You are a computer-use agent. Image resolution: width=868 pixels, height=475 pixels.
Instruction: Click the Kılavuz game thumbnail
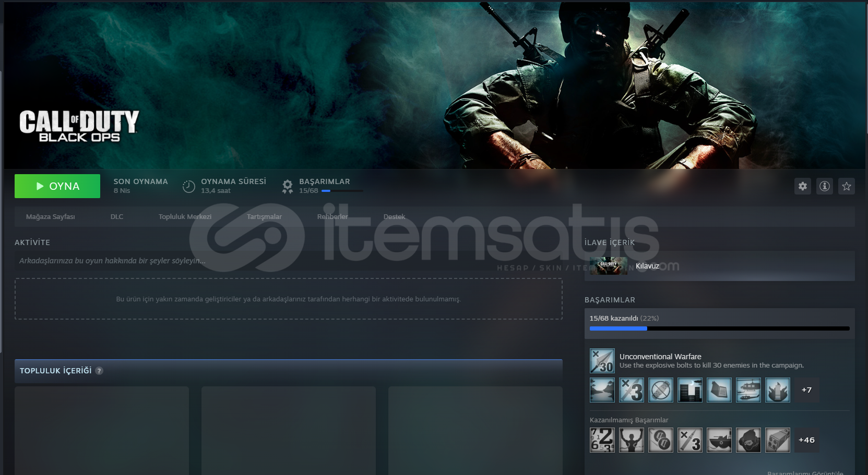[609, 266]
